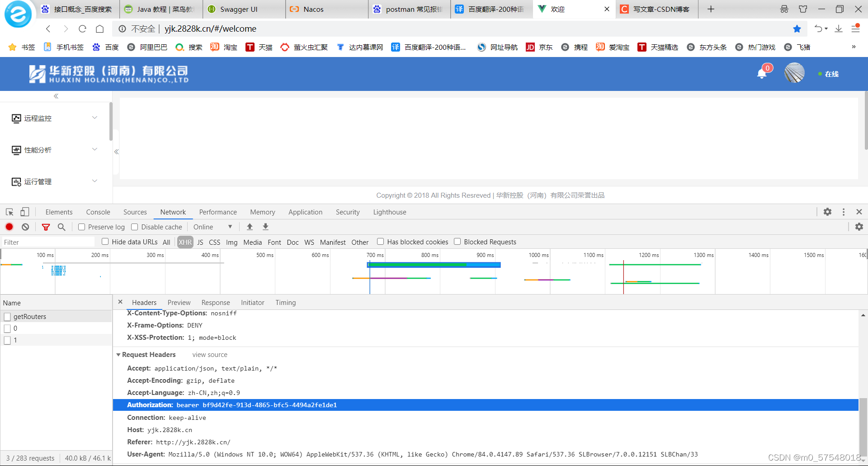Collapse left panel small chevron
Screen dimensions: 868x466
[x=116, y=152]
